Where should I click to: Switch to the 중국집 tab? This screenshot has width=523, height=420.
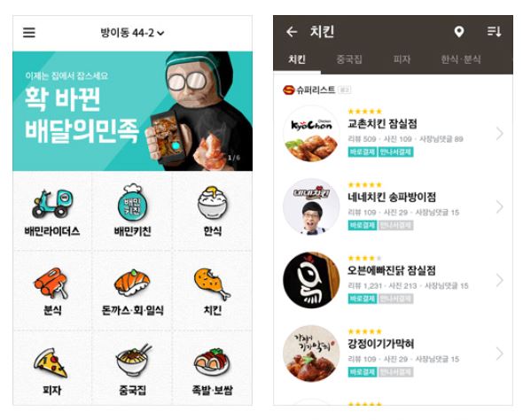pos(349,59)
